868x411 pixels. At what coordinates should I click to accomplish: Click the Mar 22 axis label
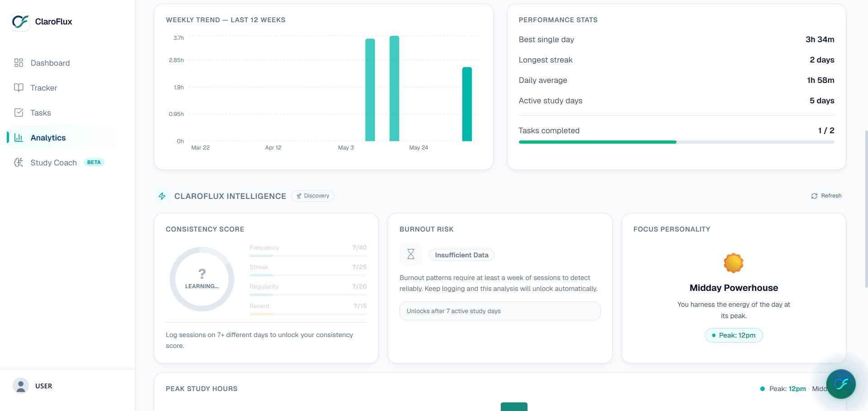[200, 148]
